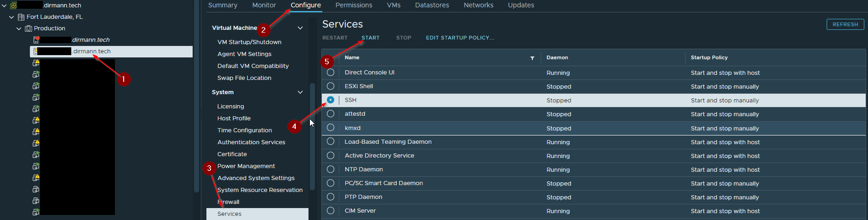This screenshot has height=220, width=868.
Task: Collapse the System settings section
Action: click(x=300, y=92)
